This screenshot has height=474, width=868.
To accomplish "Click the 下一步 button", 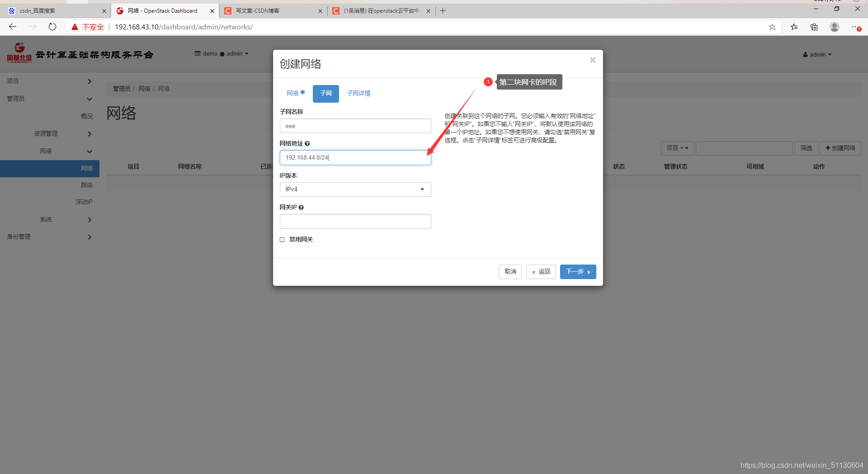I will point(578,272).
